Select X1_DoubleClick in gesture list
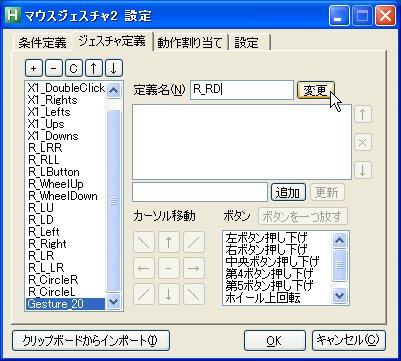This screenshot has width=401, height=361. coord(66,88)
